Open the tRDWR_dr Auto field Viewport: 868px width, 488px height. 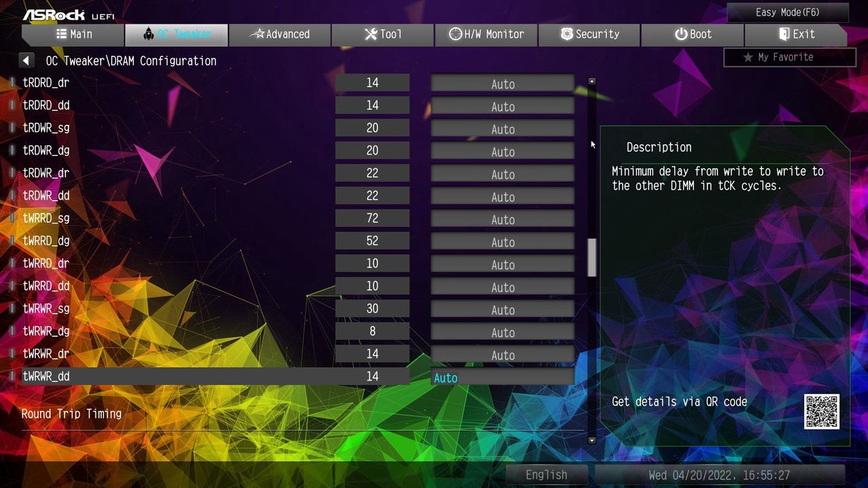pos(502,174)
